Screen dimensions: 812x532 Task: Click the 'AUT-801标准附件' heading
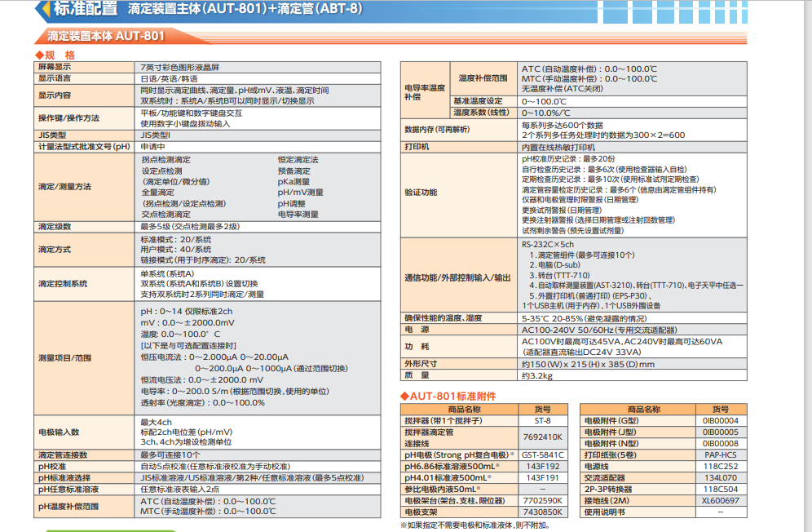[x=448, y=397]
